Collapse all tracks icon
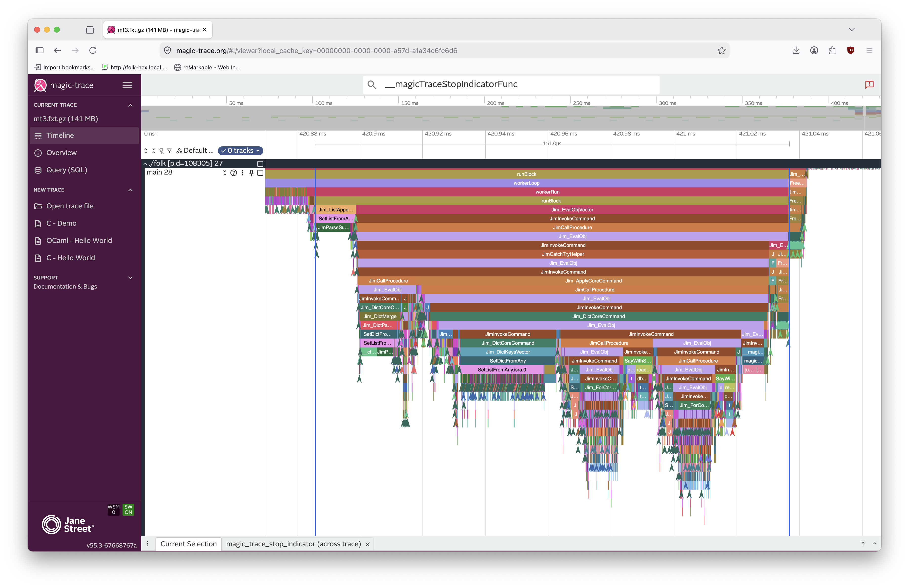This screenshot has height=588, width=909. click(x=154, y=151)
